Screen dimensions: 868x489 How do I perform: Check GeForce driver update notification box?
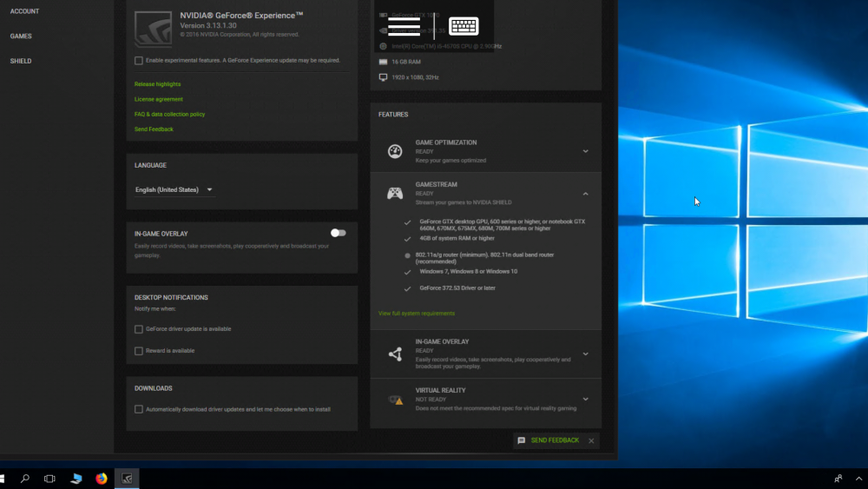138,329
